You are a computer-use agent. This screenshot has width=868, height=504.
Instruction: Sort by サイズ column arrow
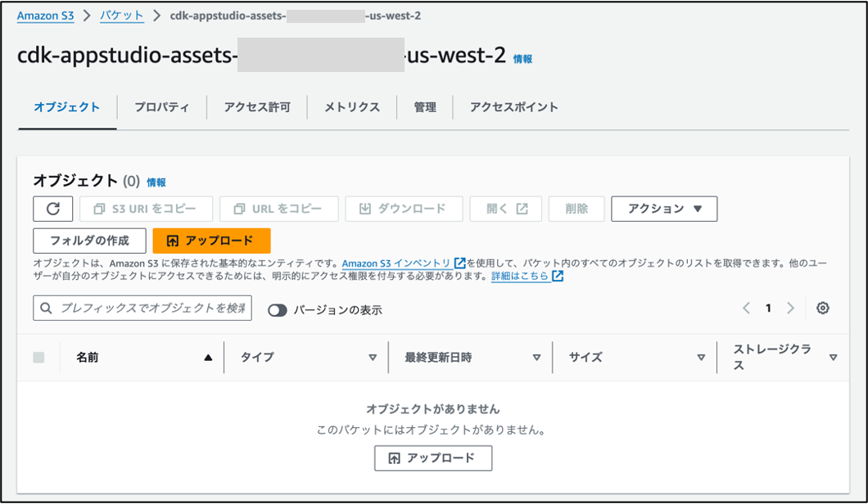pos(701,358)
